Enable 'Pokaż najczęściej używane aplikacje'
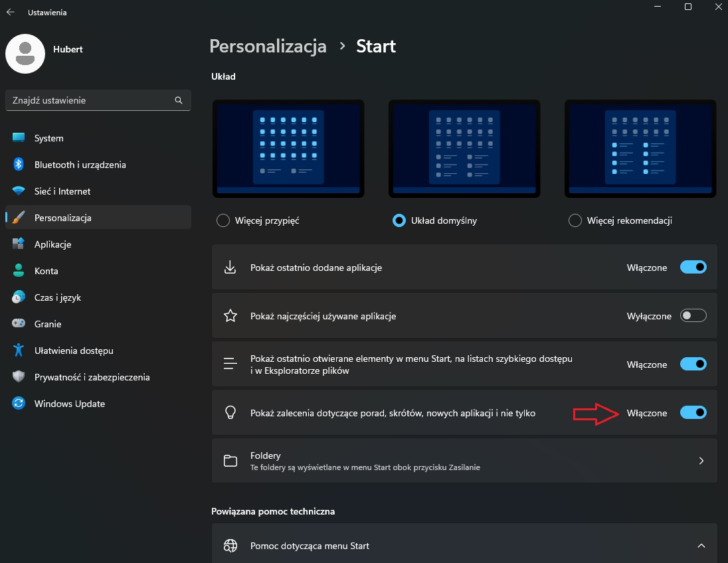Viewport: 728px width, 563px height. [693, 315]
